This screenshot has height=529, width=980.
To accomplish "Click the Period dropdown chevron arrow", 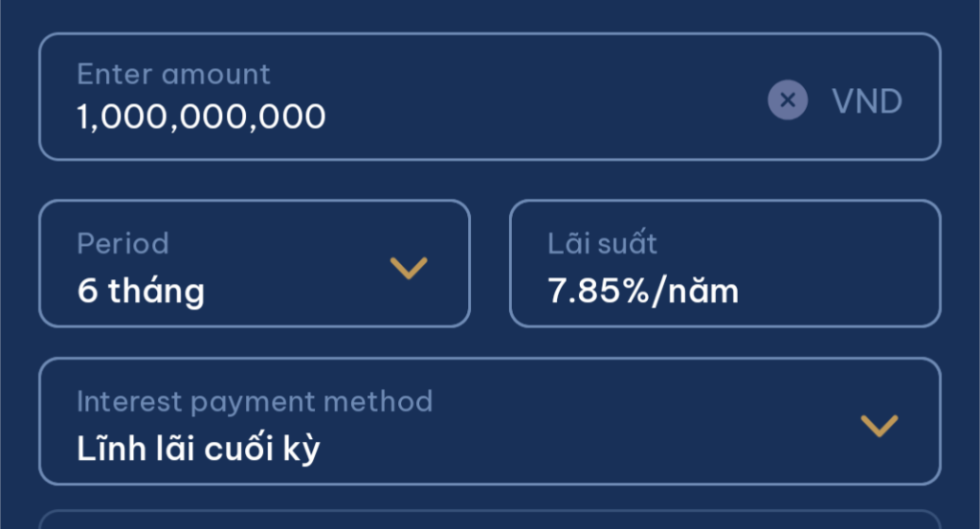I will [x=409, y=268].
